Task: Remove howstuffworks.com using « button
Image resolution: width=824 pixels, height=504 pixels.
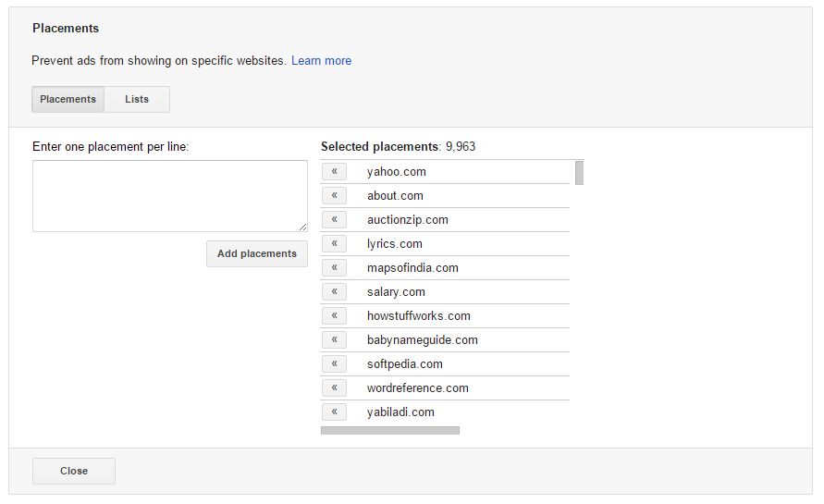Action: click(x=334, y=316)
